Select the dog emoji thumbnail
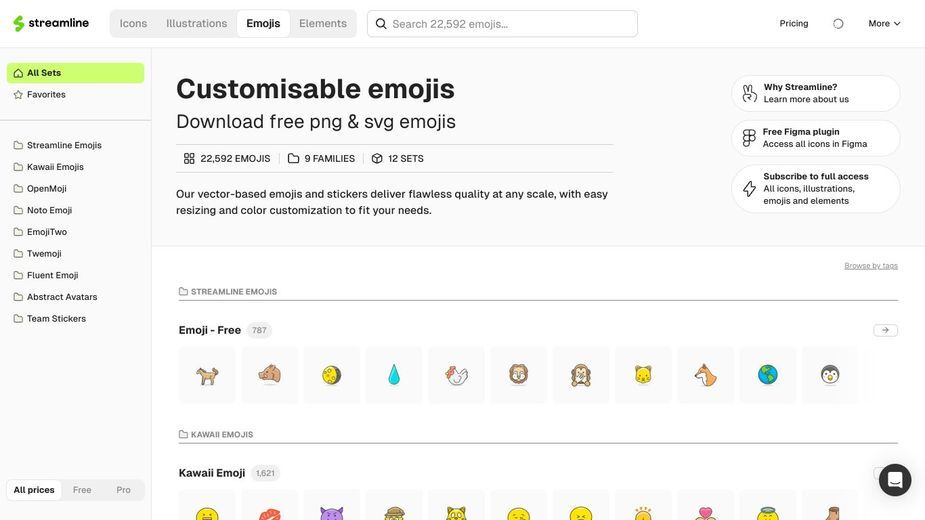 pos(207,375)
